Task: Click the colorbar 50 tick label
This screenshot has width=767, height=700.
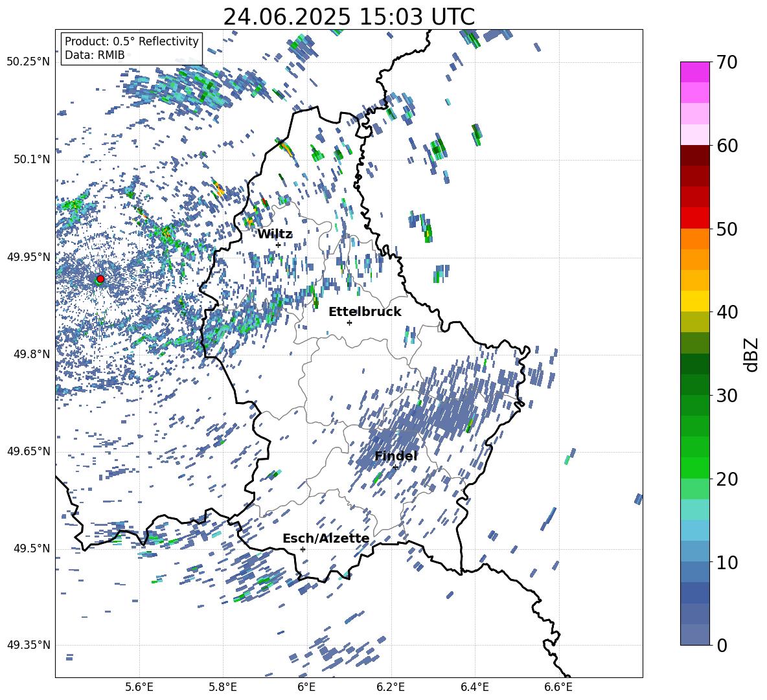Action: (x=727, y=229)
